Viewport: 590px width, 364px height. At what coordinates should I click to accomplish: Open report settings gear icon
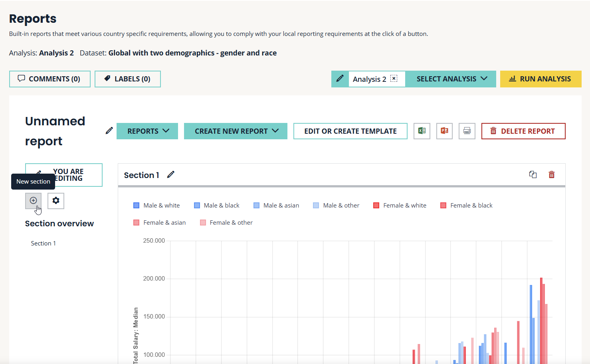(56, 201)
